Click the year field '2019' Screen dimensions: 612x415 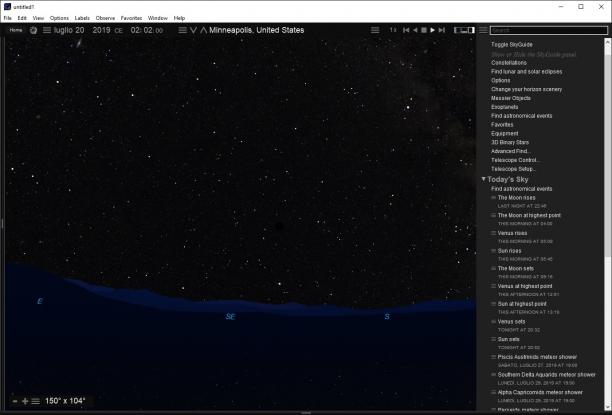point(101,30)
